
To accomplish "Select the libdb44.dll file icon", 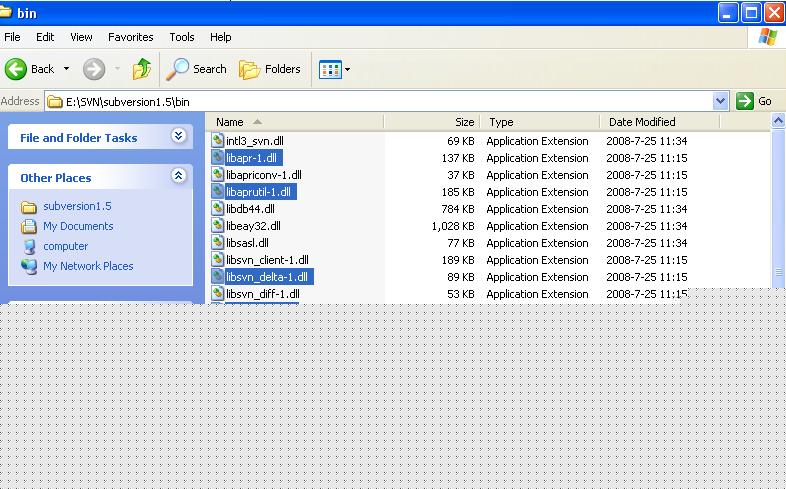I will (218, 208).
